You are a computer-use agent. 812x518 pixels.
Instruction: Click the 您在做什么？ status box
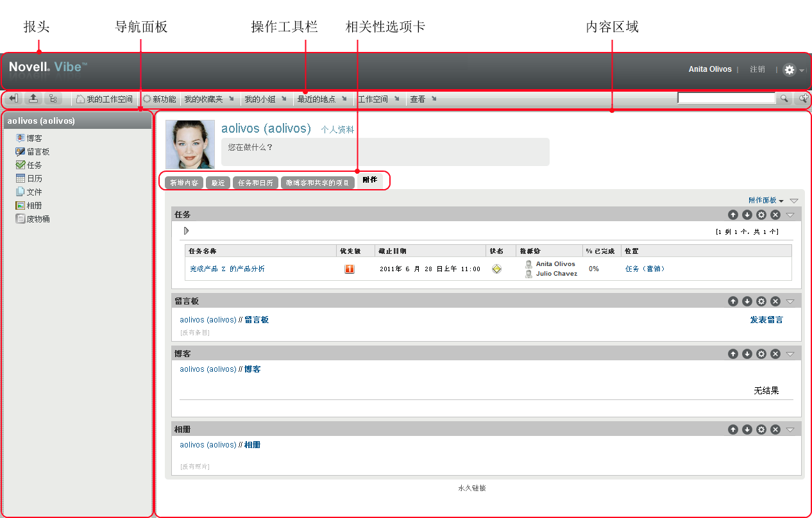(x=385, y=152)
